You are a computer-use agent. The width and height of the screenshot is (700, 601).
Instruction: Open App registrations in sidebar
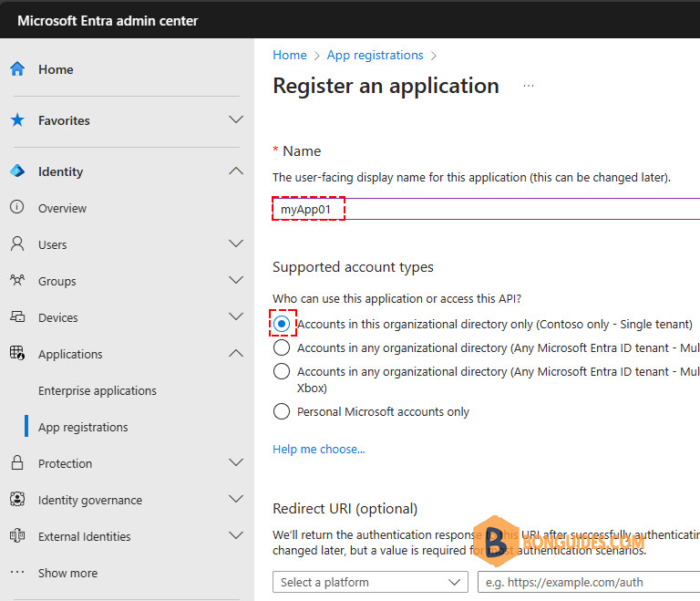coord(83,427)
